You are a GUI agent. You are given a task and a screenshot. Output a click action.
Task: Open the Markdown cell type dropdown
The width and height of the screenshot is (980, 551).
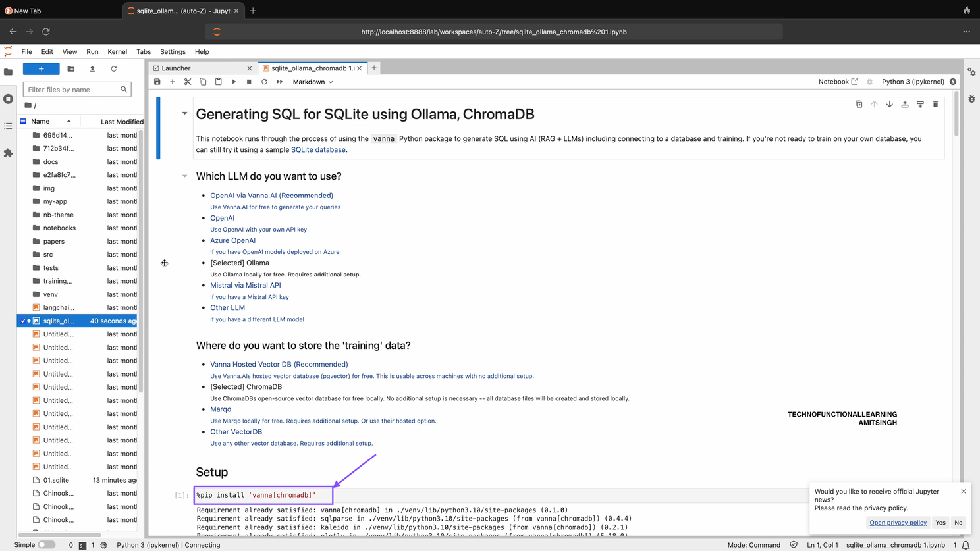click(313, 82)
